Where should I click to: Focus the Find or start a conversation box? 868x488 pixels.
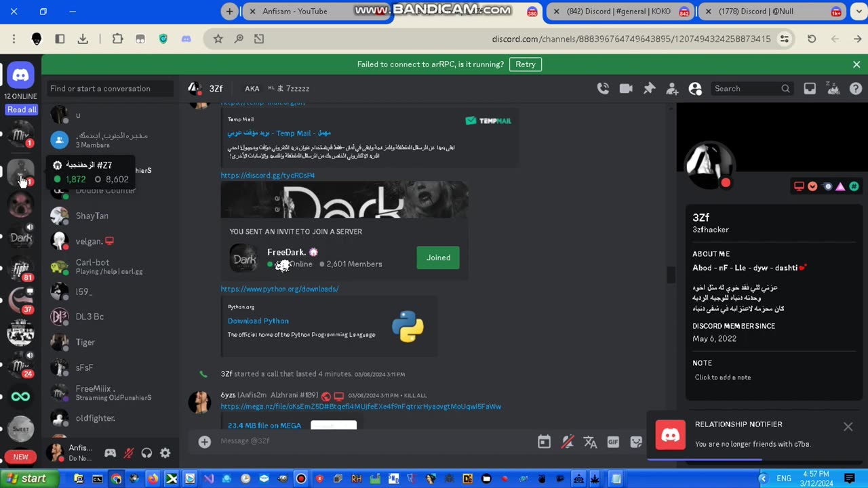[111, 88]
